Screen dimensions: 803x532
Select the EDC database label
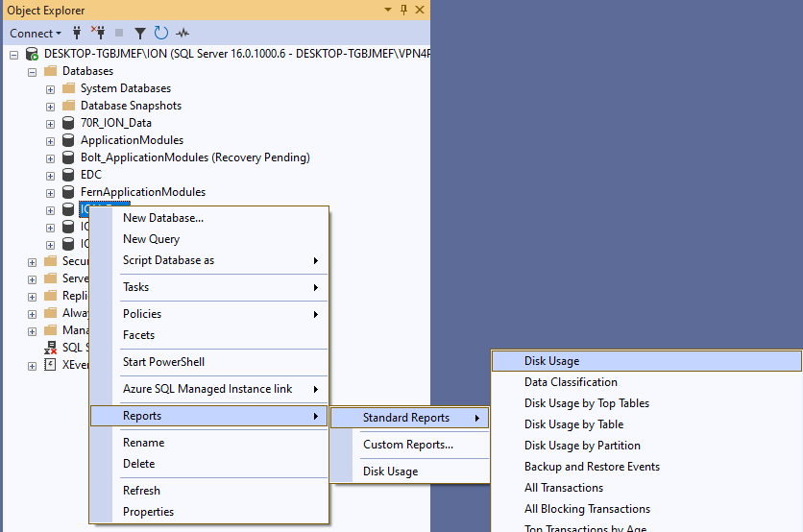pos(91,175)
